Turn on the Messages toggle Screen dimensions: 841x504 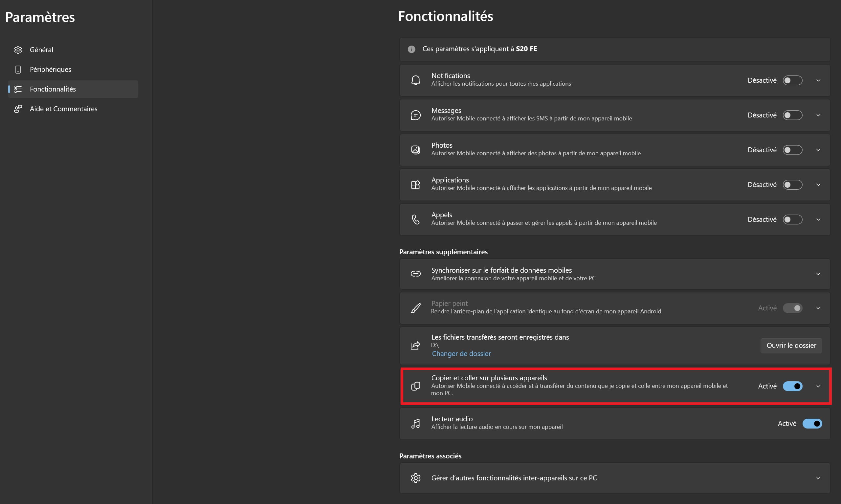tap(792, 115)
